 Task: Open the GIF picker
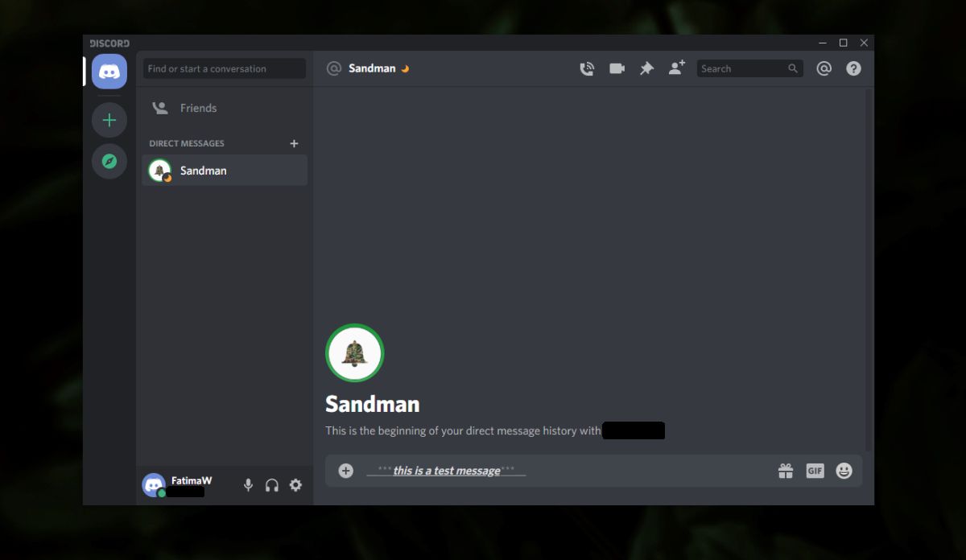coord(815,471)
